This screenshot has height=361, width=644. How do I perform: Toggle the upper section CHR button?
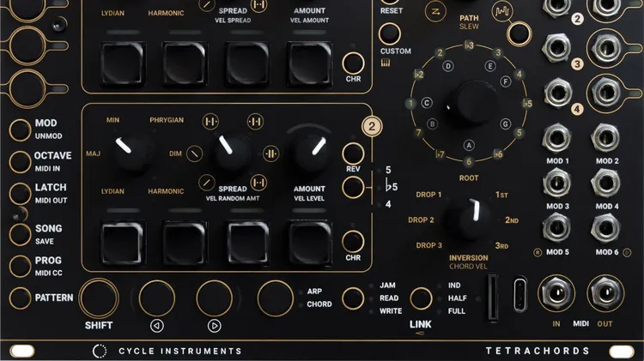(353, 63)
